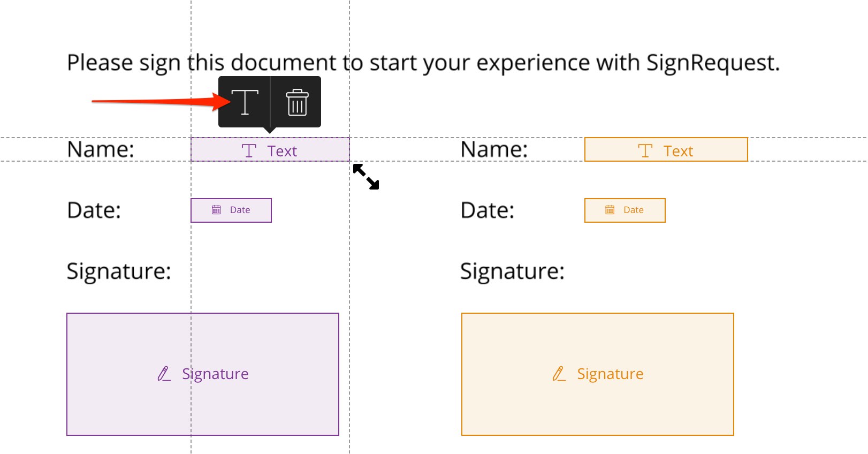Click the calendar icon in orange Date field
Screen dimensions: 868x454
click(610, 210)
